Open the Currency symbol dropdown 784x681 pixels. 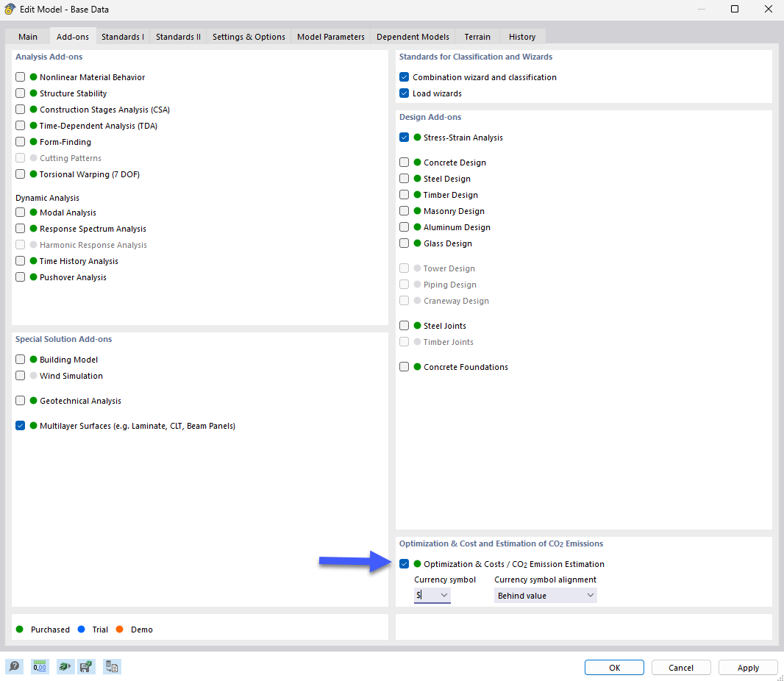point(443,595)
